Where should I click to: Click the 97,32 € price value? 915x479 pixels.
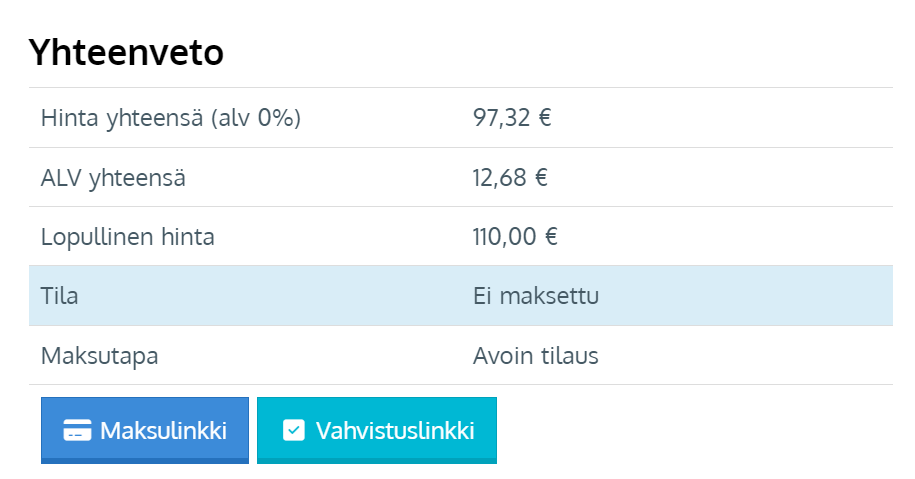512,117
